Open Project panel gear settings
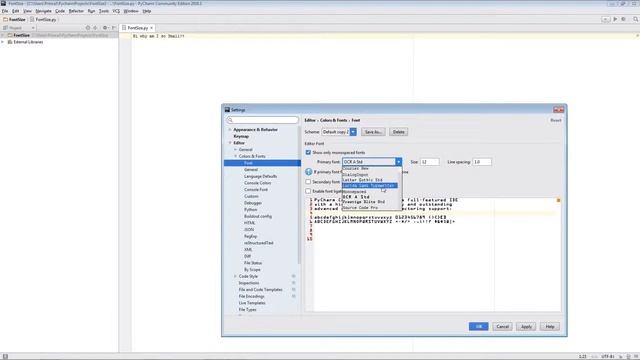 [105, 28]
